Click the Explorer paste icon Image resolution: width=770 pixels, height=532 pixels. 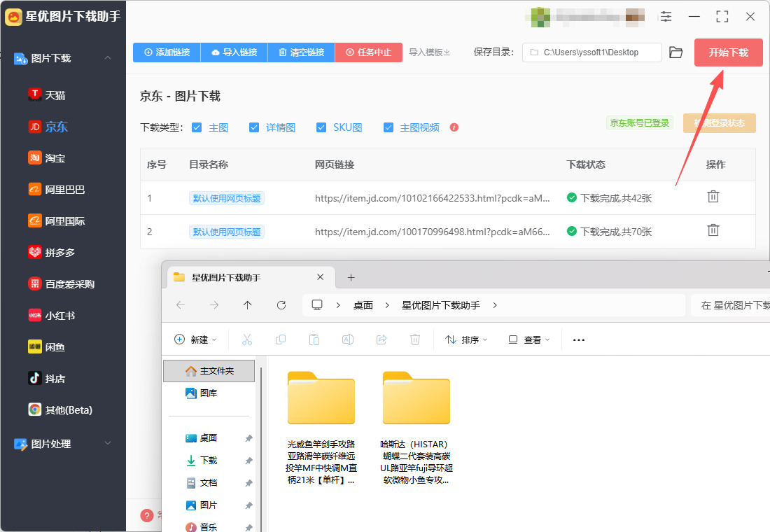[x=314, y=339]
